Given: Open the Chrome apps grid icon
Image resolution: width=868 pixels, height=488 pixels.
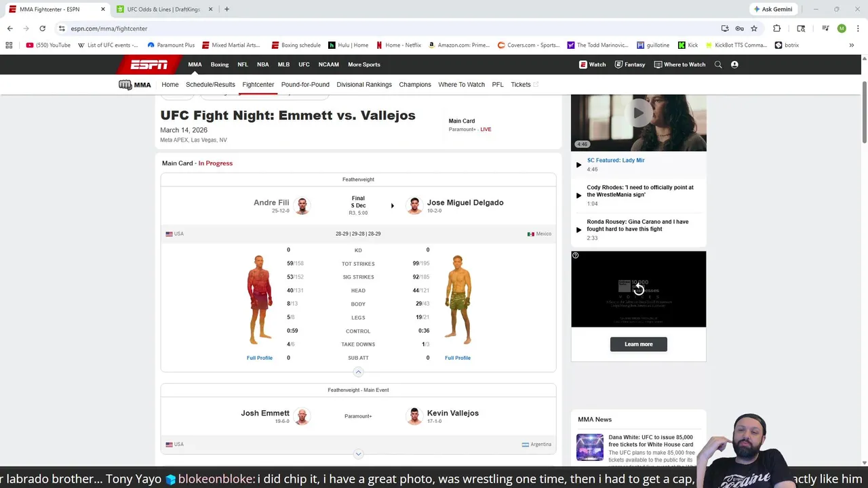Looking at the screenshot, I should pos(9,45).
